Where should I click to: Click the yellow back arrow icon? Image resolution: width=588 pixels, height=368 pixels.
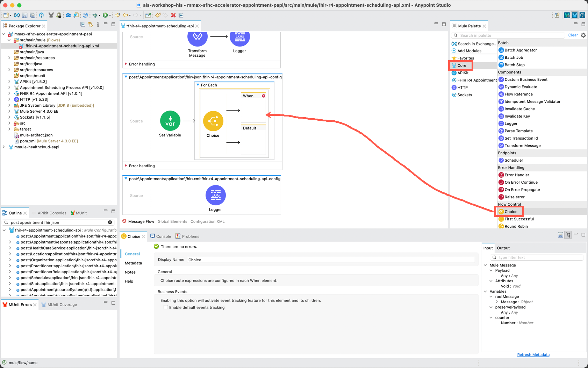tap(125, 15)
